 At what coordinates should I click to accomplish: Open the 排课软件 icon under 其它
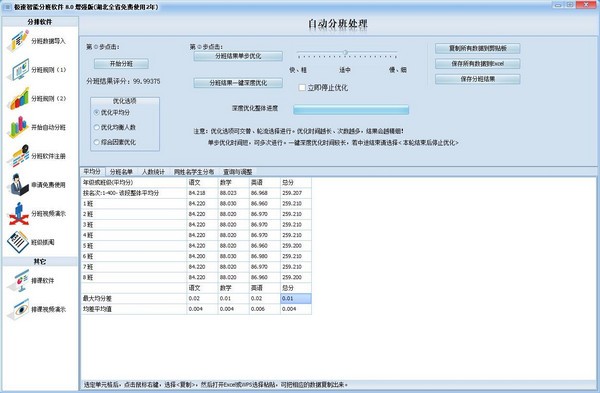[x=18, y=280]
